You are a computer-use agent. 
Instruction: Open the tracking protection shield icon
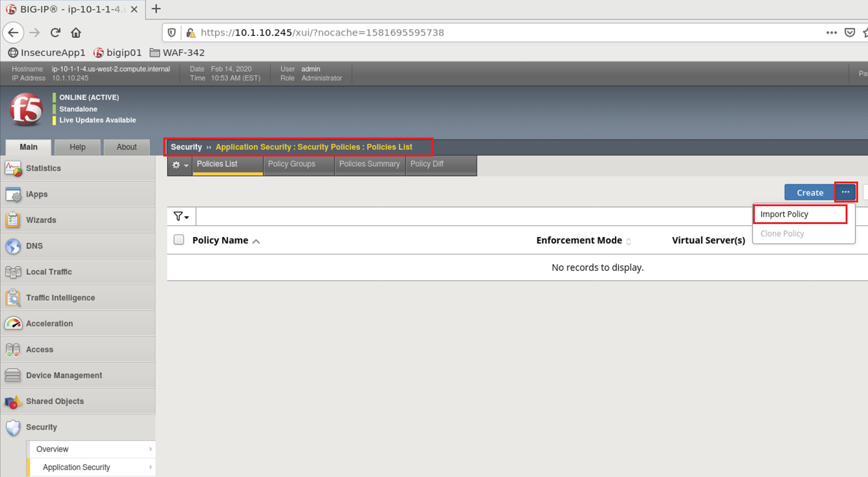pos(172,33)
